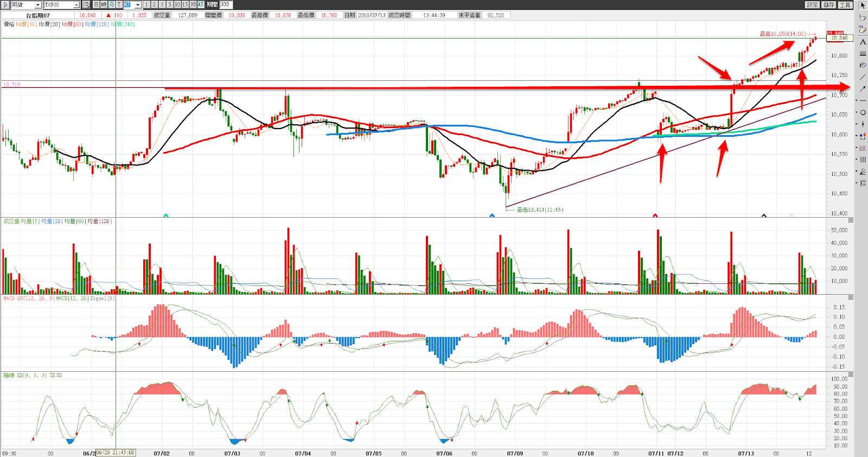Pick the single-object eraser tool
Image resolution: width=868 pixels, height=457 pixels.
pos(863,17)
